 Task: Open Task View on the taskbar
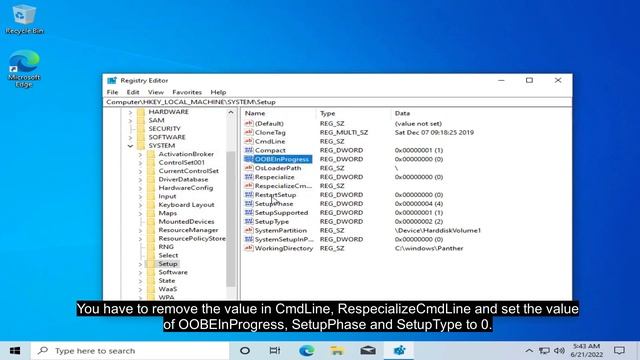[275, 351]
